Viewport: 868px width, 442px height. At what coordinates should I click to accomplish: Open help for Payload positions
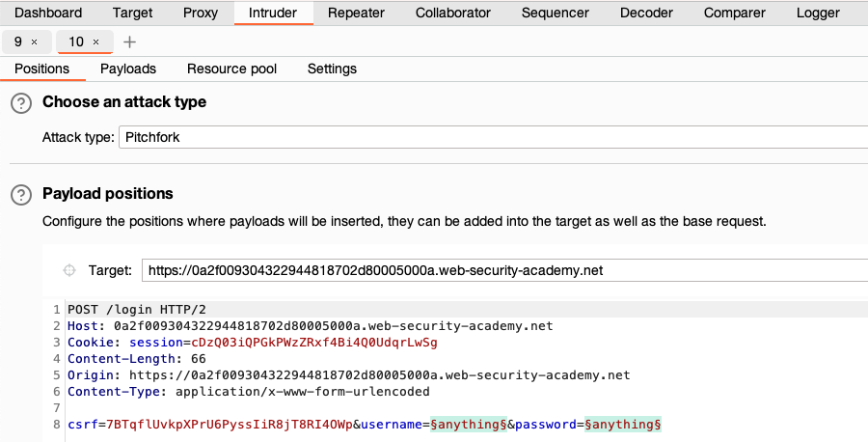click(21, 195)
